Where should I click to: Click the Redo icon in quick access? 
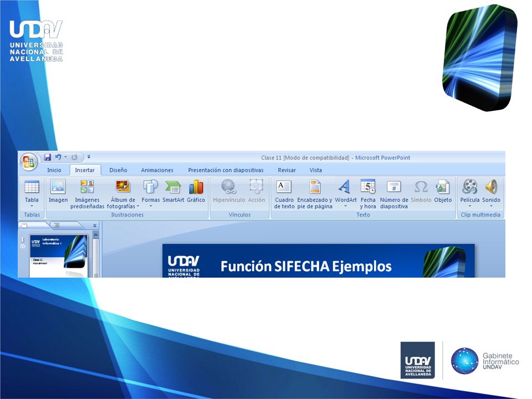click(x=74, y=157)
